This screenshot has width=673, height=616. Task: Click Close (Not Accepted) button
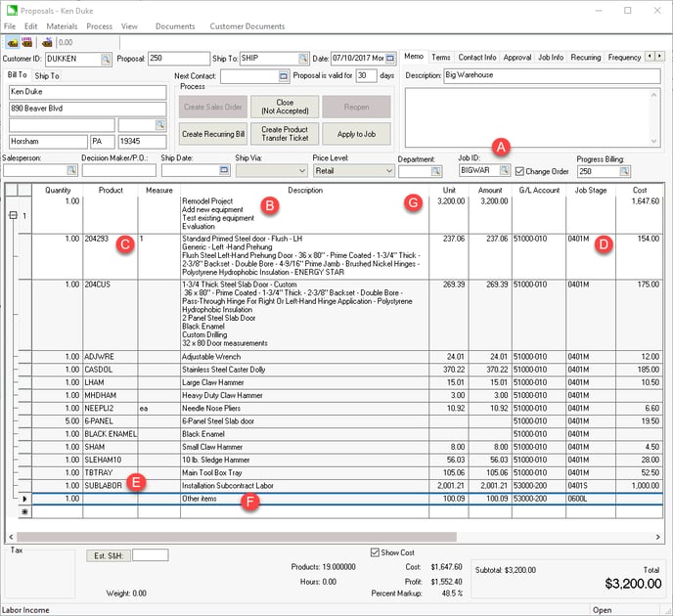[285, 107]
